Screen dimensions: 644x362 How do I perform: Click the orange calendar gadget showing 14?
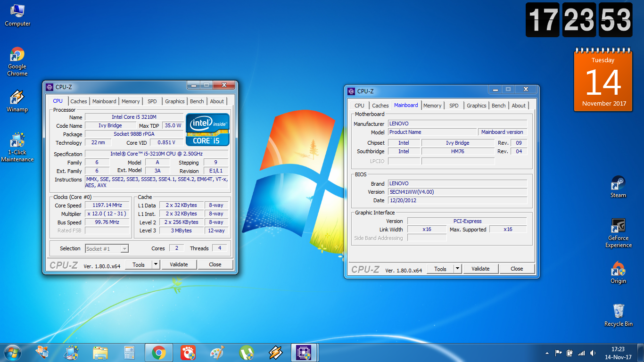pos(604,80)
